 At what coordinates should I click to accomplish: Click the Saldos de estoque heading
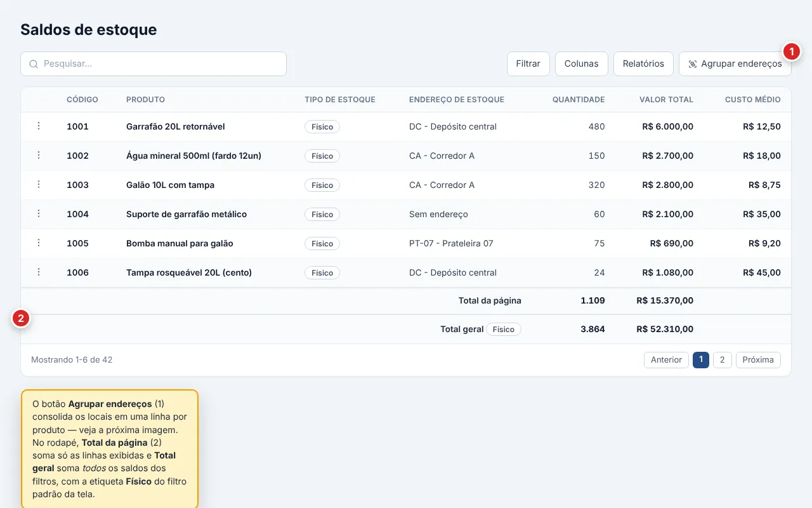(x=89, y=29)
